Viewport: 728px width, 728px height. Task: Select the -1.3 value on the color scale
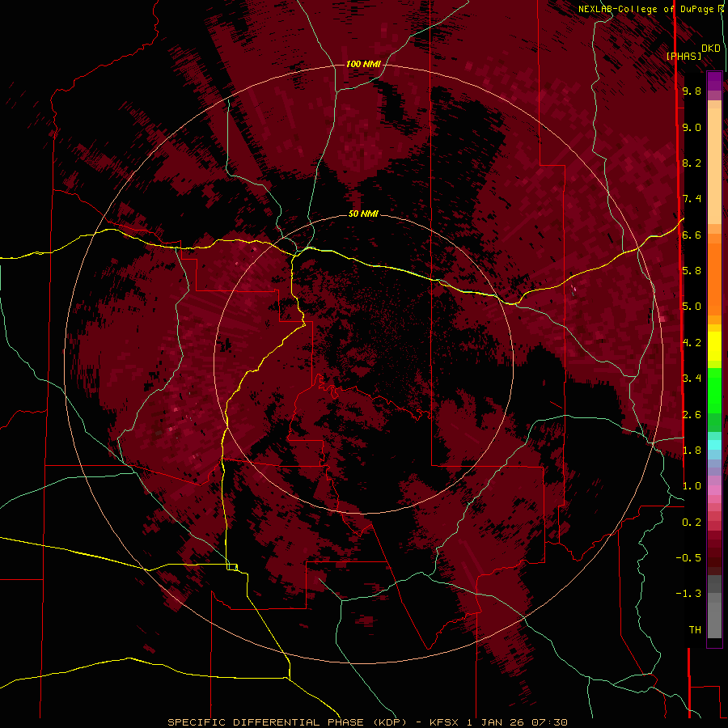click(x=688, y=594)
